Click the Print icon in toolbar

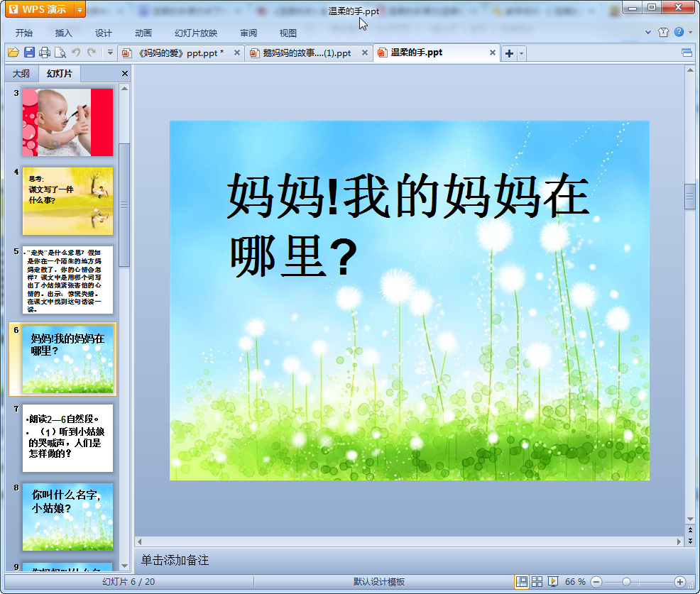tap(45, 53)
